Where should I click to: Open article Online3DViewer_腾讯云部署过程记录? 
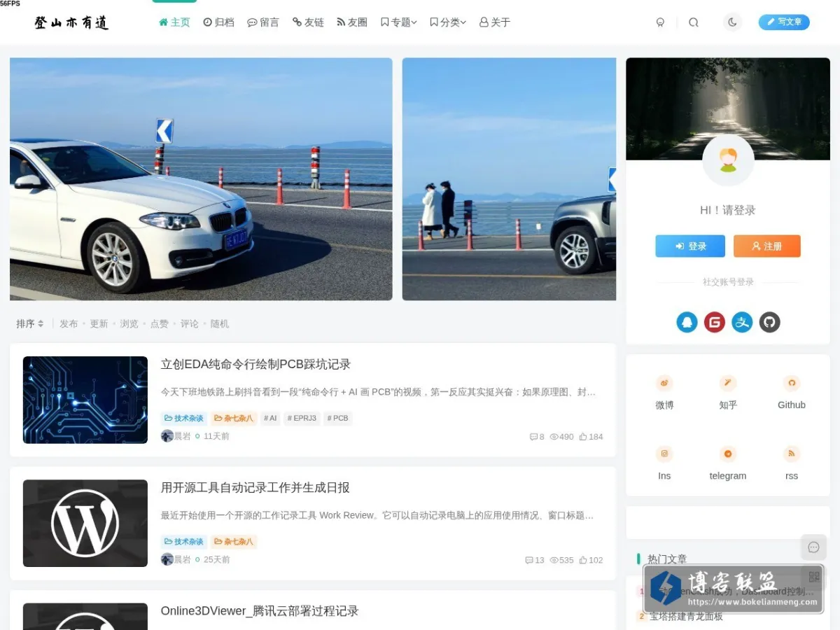point(260,610)
